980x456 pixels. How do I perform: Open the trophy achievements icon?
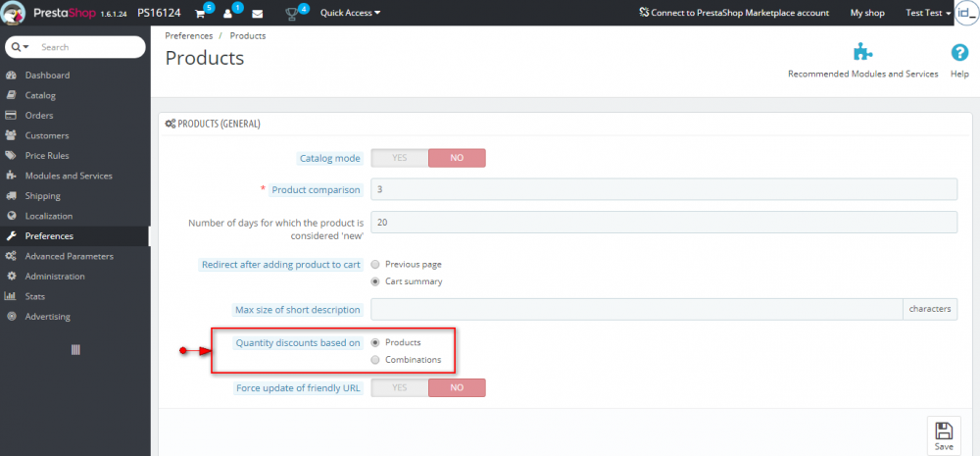coord(292,13)
